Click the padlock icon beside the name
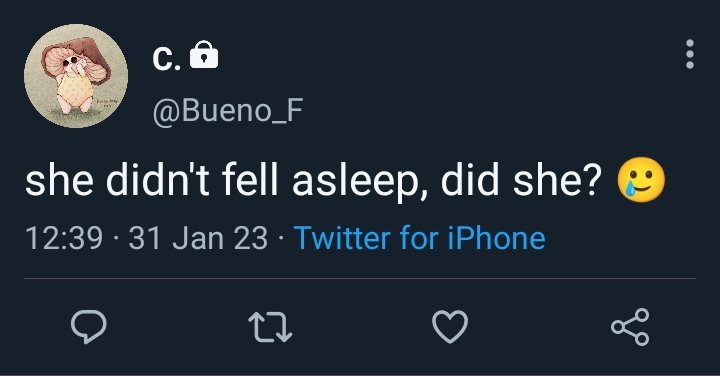The width and height of the screenshot is (720, 376). pyautogui.click(x=204, y=55)
